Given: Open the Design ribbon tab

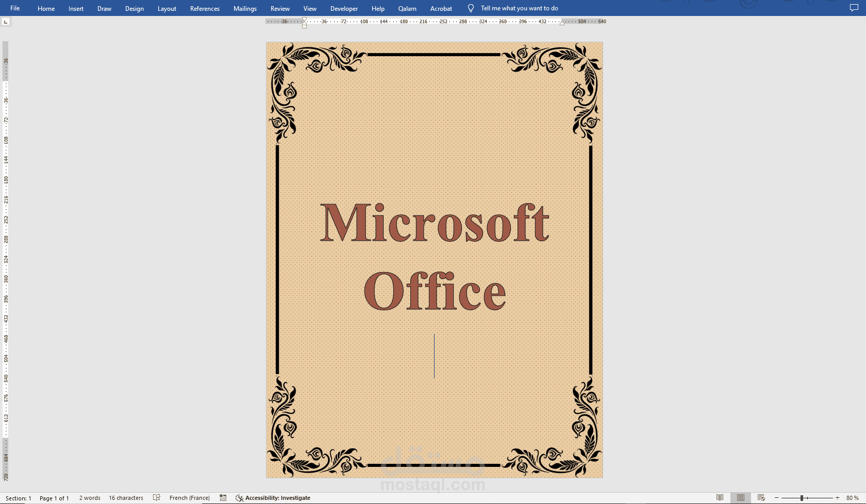Looking at the screenshot, I should [134, 8].
